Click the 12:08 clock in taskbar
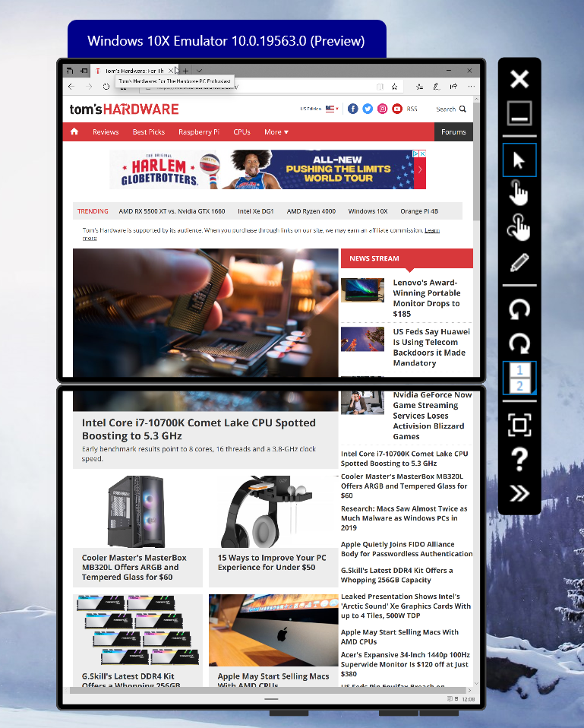The width and height of the screenshot is (584, 728). pos(468,699)
